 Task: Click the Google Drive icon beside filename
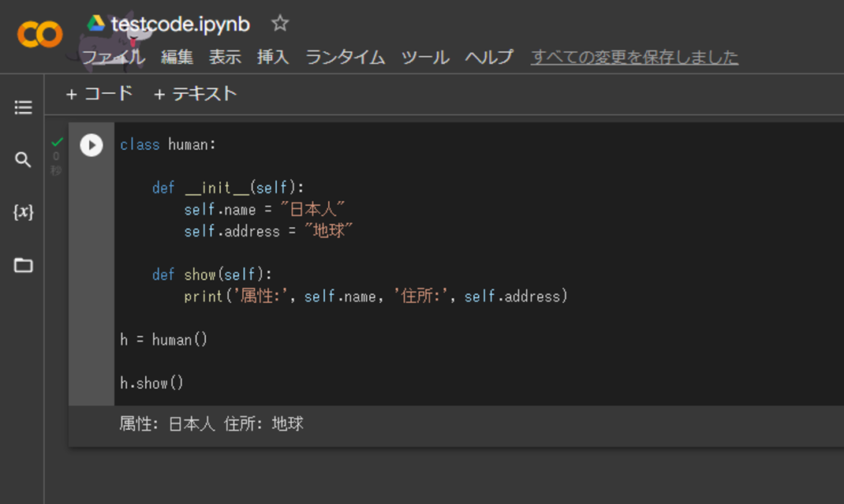pyautogui.click(x=96, y=23)
